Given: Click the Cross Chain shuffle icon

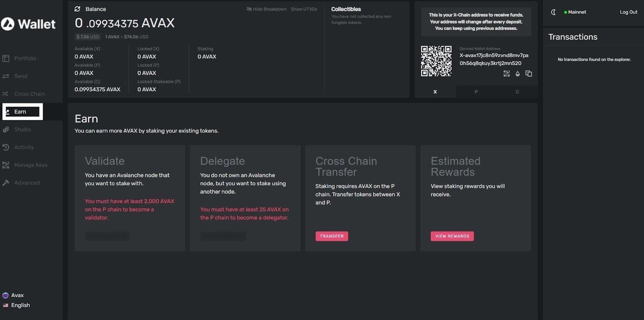Looking at the screenshot, I should coord(5,94).
